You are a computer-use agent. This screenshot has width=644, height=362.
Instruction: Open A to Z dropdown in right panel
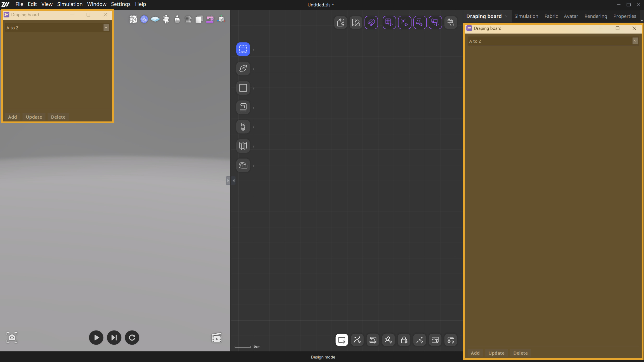pyautogui.click(x=635, y=41)
